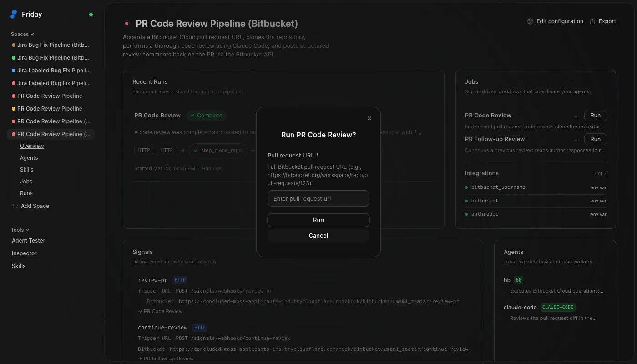Open the bb agent entry
637x364 pixels.
555,285
